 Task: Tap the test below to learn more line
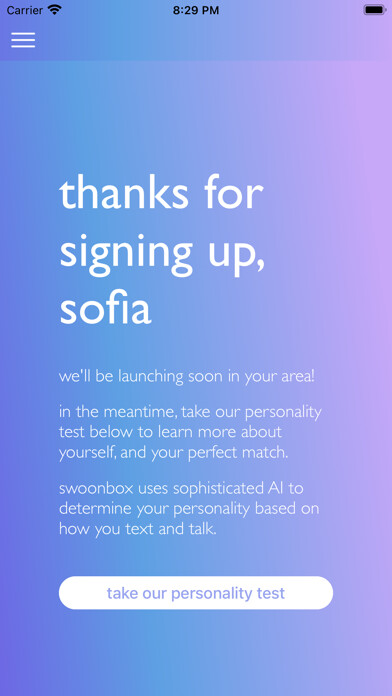tap(170, 432)
